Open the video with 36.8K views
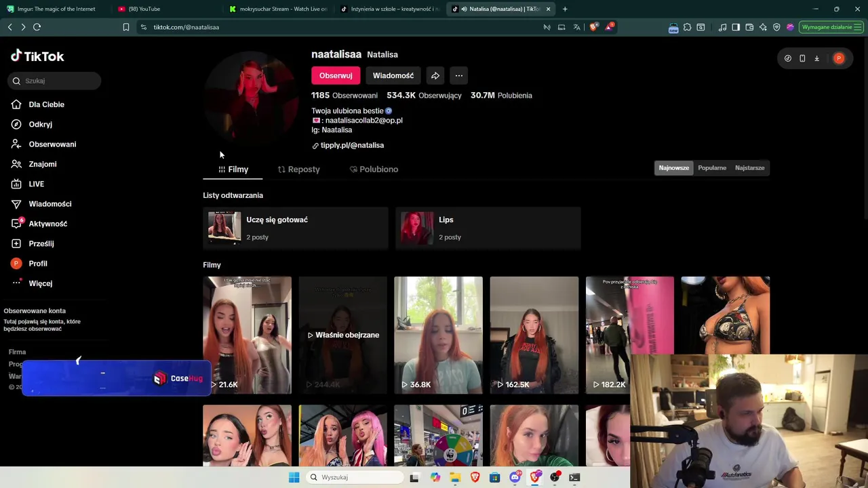This screenshot has width=868, height=488. [438, 335]
